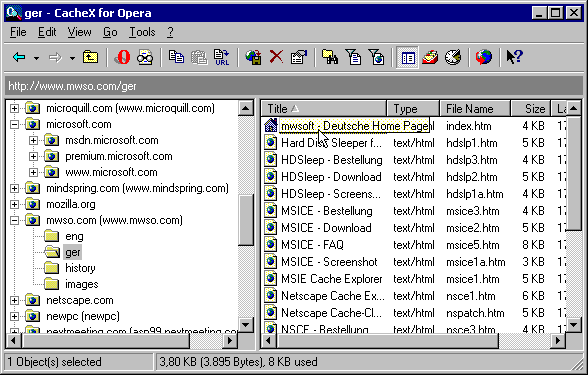Click the file list scroll up arrow
This screenshot has height=375, width=588.
pyautogui.click(x=574, y=109)
